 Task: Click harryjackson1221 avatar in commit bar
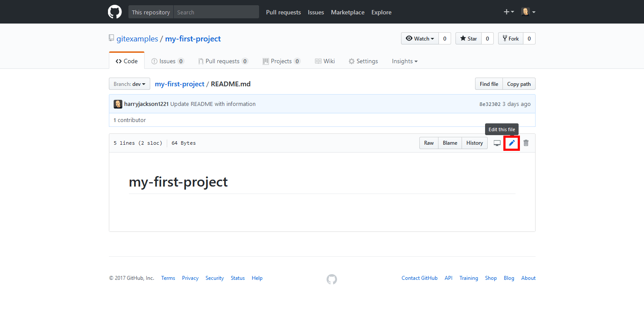pyautogui.click(x=118, y=104)
